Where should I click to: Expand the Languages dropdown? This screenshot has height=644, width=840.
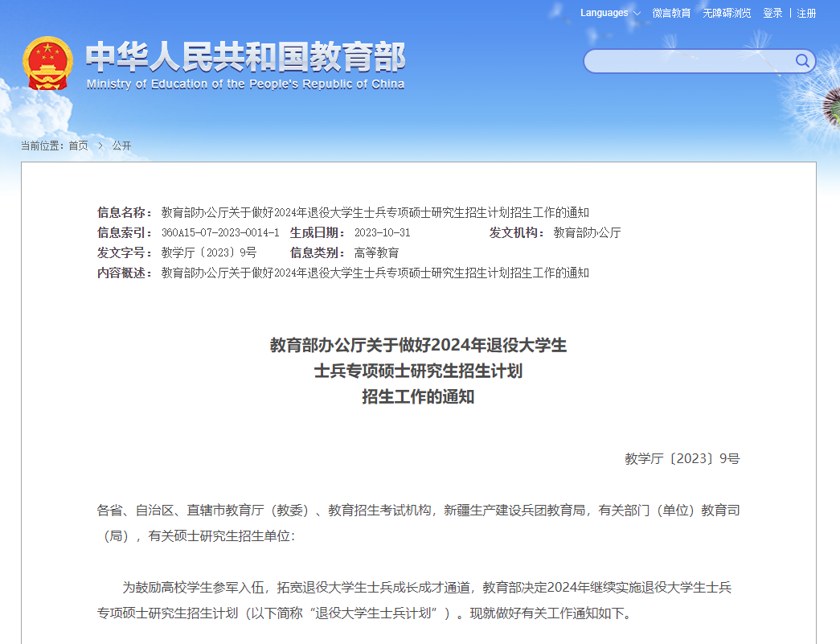(x=603, y=13)
